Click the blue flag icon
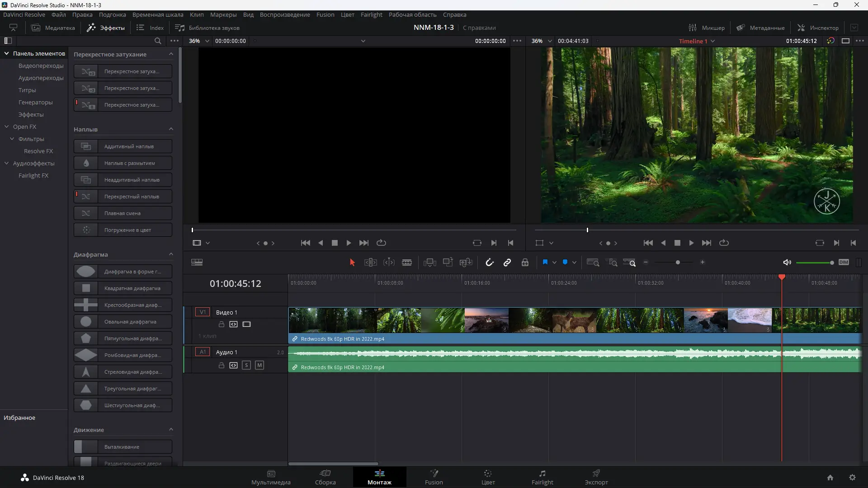 (545, 262)
